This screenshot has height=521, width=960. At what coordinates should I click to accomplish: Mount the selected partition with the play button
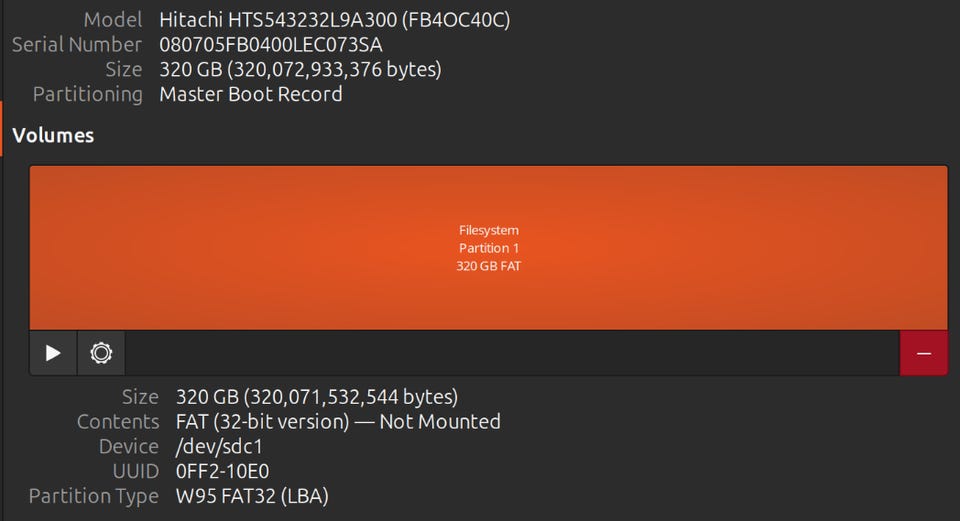coord(53,353)
